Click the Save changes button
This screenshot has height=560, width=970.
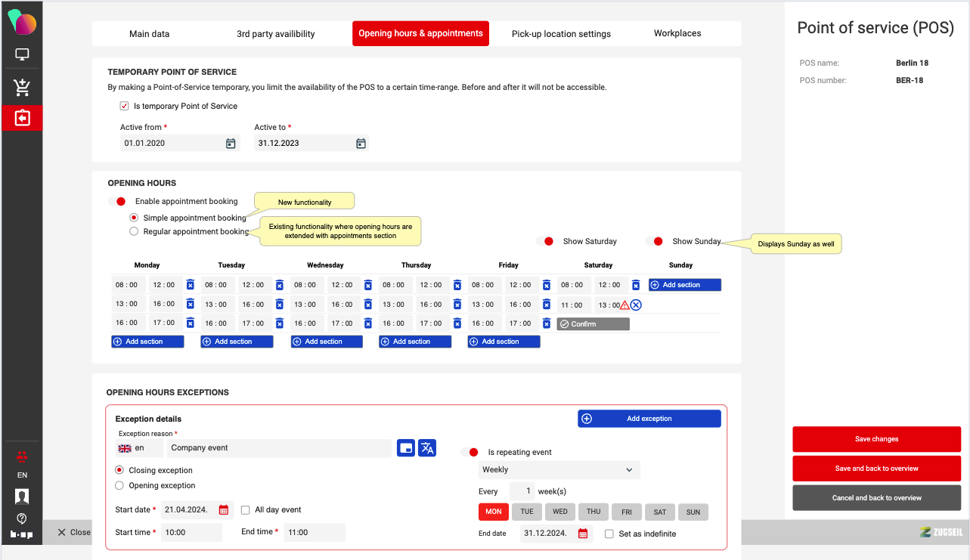pos(876,439)
